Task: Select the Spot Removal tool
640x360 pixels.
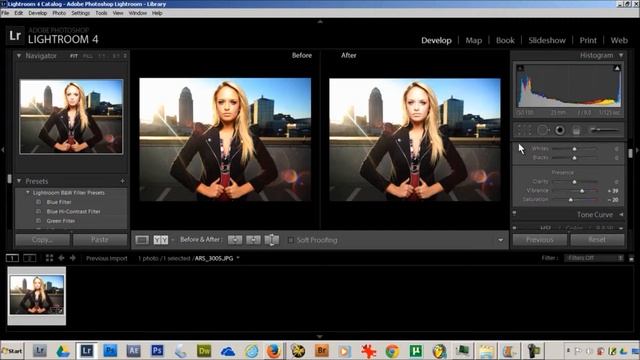Action: 543,130
